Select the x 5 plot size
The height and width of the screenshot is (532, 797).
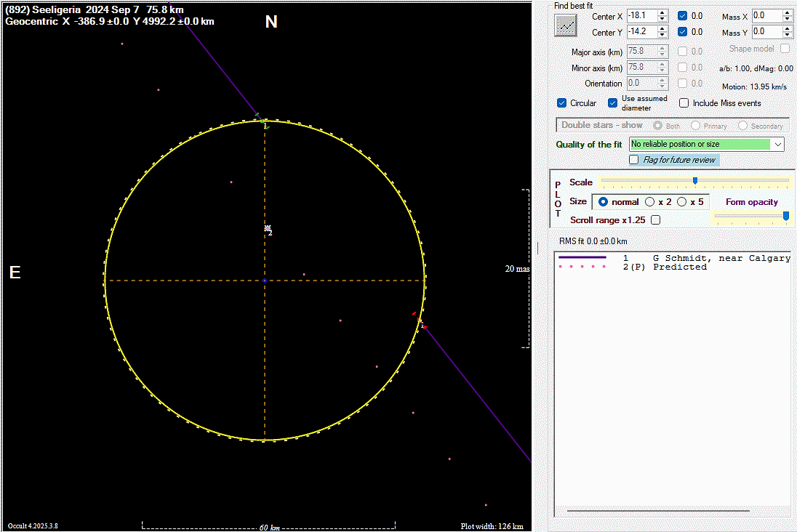click(681, 202)
